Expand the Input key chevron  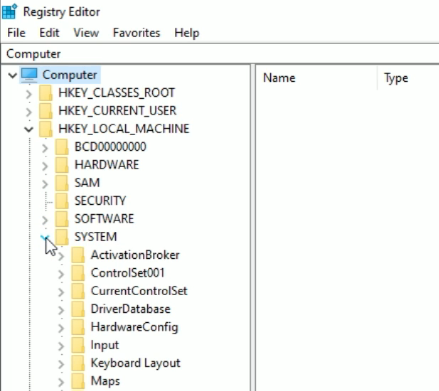pyautogui.click(x=61, y=346)
